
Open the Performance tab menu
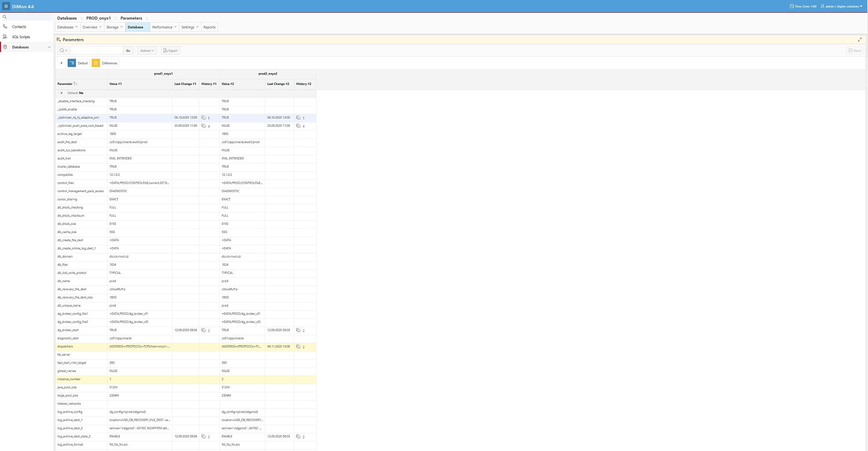(x=164, y=27)
